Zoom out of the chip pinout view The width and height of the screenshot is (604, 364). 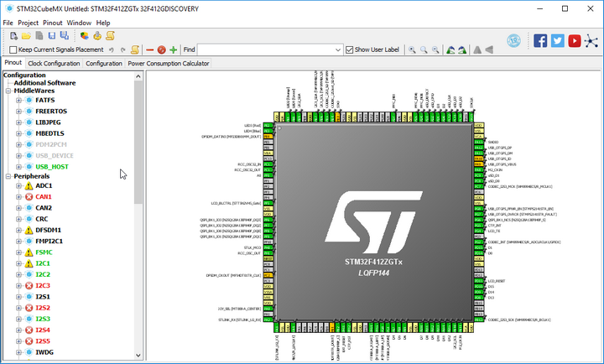click(x=435, y=49)
